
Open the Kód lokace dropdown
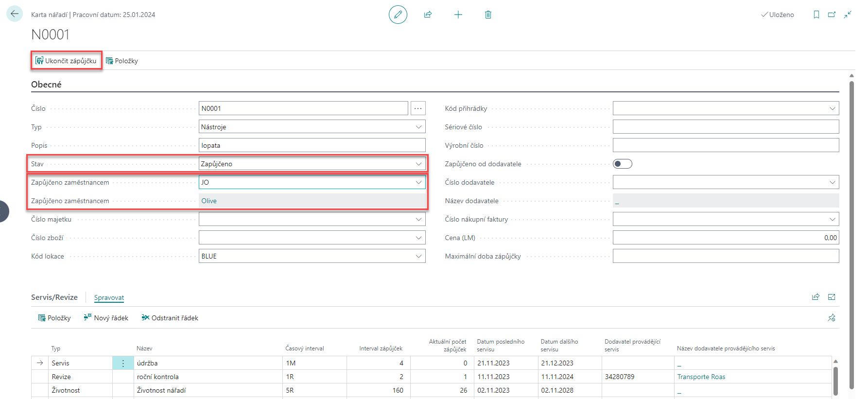(418, 256)
